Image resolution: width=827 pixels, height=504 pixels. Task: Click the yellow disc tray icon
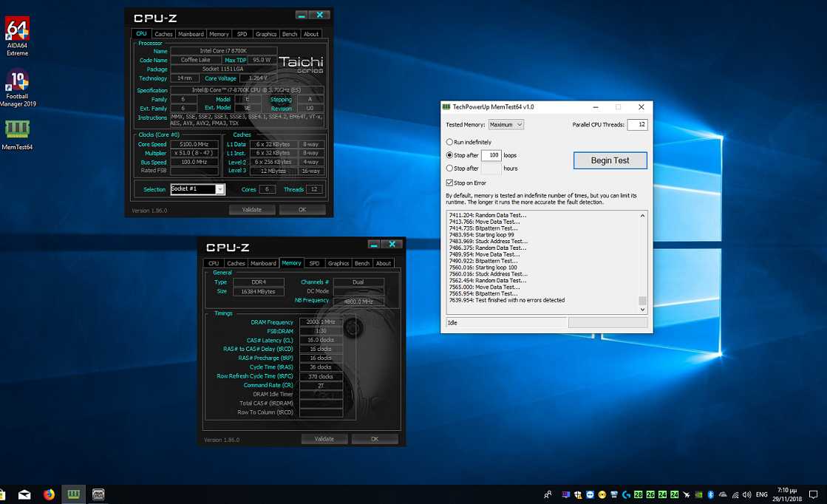click(602, 494)
